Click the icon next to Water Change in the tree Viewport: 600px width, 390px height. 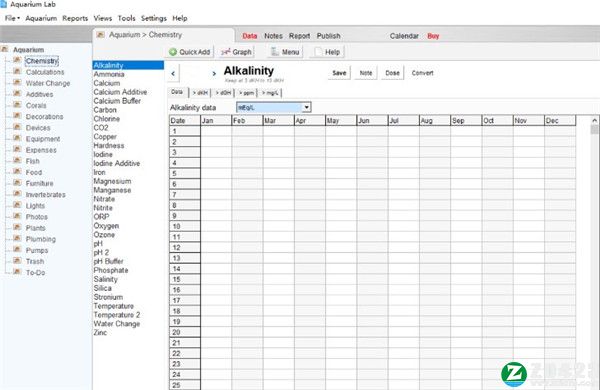[17, 82]
